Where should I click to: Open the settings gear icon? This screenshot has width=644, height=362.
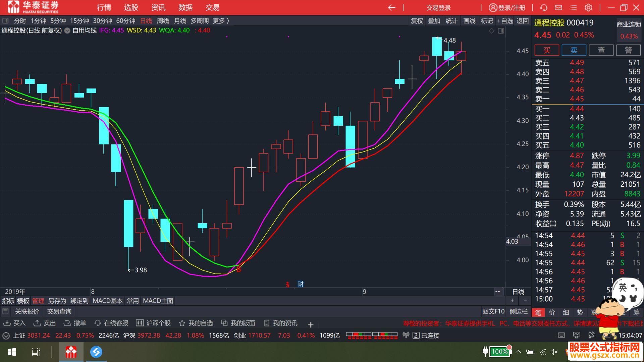[x=588, y=7]
